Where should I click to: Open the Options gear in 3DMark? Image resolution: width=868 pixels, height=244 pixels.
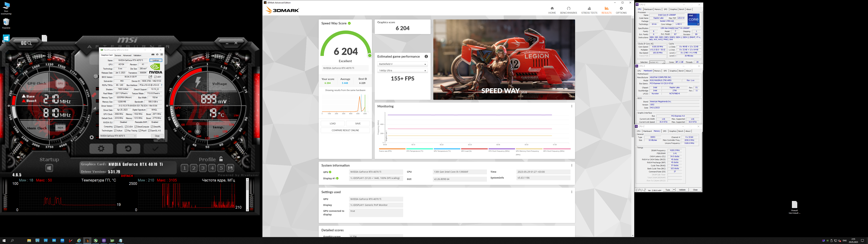click(x=621, y=11)
